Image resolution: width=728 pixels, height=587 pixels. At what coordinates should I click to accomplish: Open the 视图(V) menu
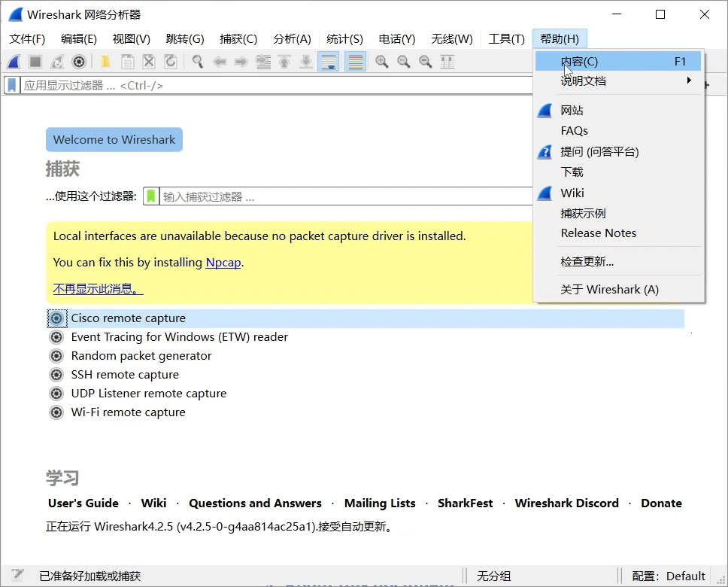coord(132,39)
